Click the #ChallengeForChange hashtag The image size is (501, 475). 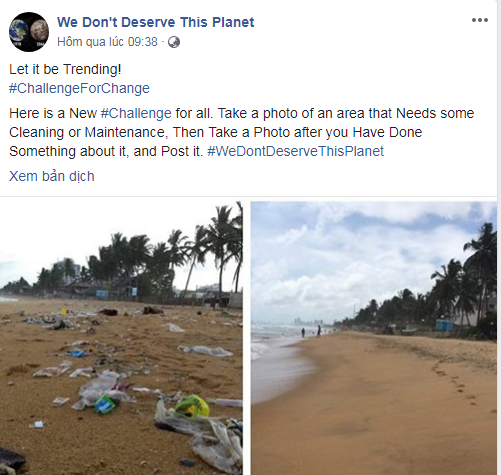79,88
